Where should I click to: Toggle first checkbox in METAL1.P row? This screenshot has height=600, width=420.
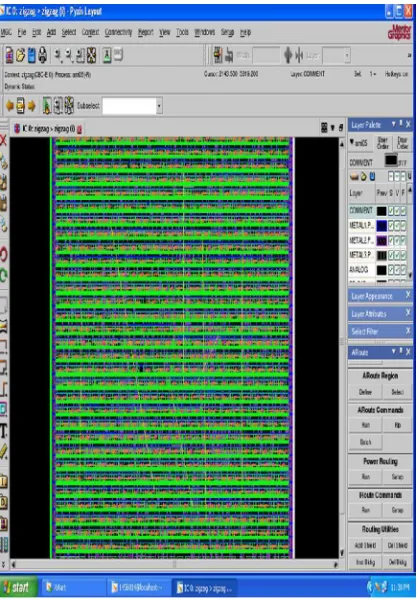pos(391,226)
